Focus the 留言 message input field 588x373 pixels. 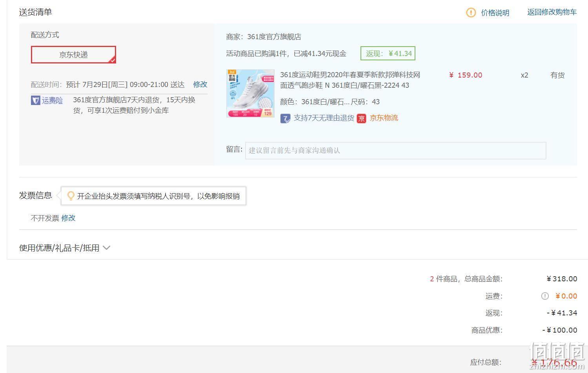[395, 150]
